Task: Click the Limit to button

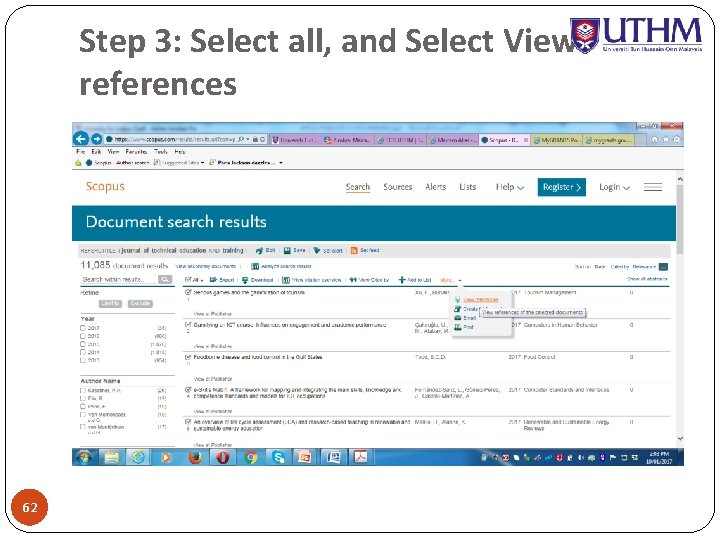Action: click(x=110, y=304)
